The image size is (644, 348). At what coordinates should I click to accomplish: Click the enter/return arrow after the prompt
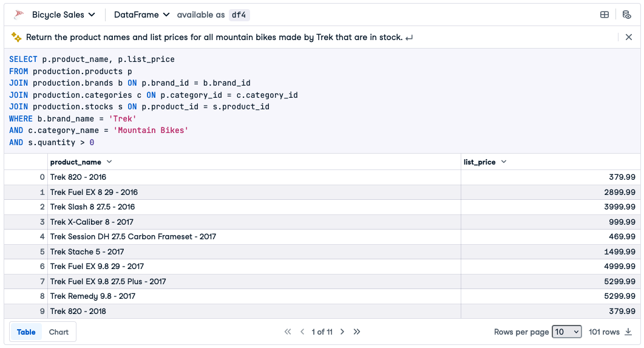click(408, 38)
